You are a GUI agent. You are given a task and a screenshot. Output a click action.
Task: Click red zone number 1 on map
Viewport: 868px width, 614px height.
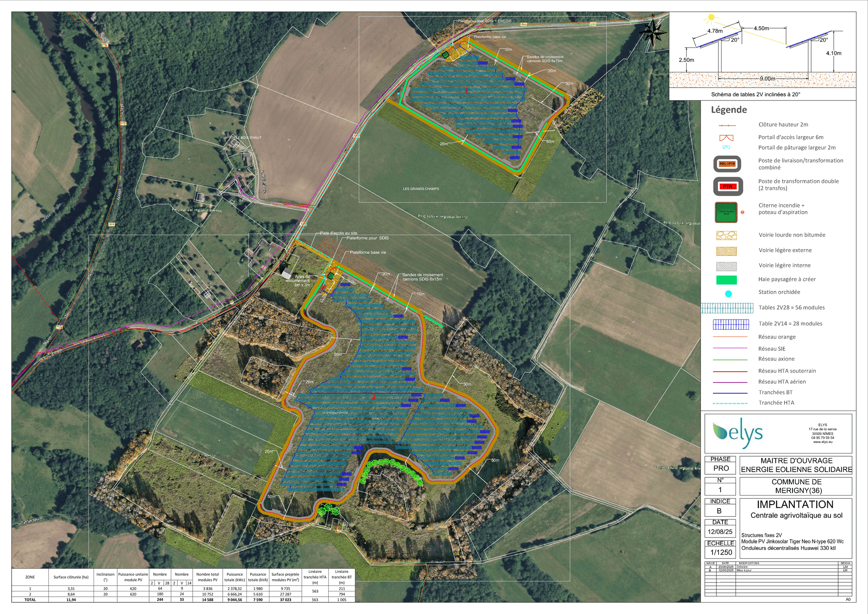tap(467, 91)
